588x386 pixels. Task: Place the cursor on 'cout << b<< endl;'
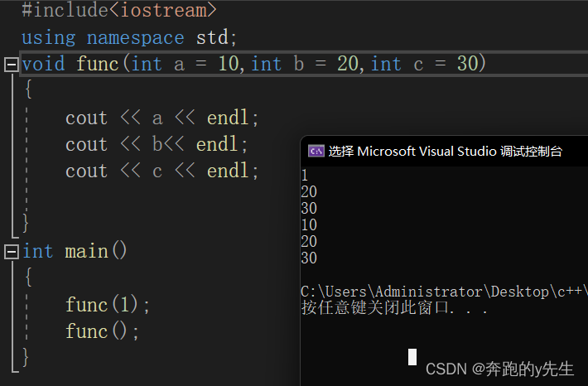[157, 144]
